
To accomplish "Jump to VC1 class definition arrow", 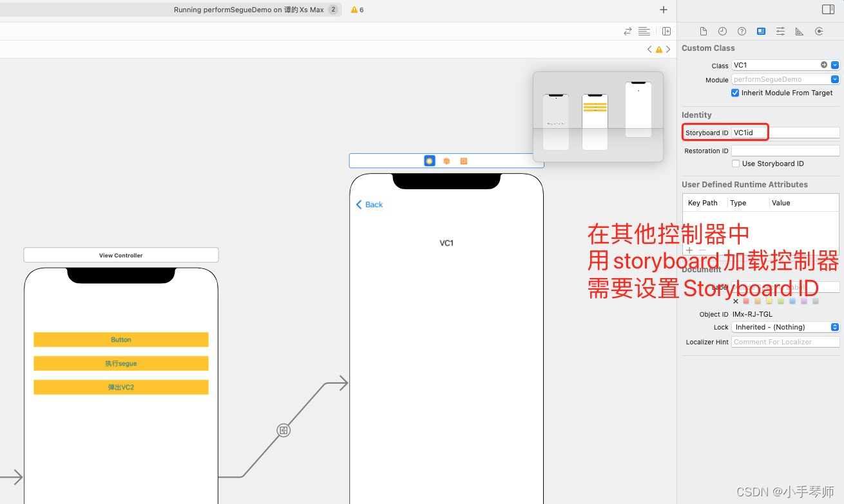I will [x=824, y=65].
